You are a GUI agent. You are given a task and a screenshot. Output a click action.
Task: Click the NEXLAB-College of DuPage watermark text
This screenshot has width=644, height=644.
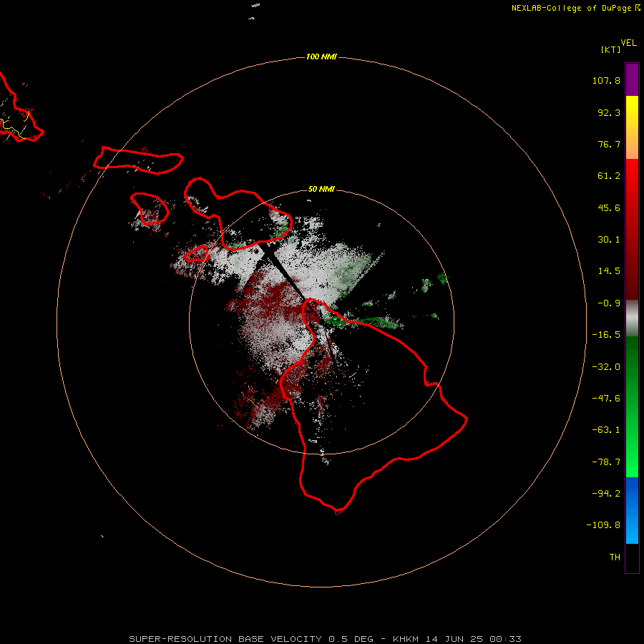(x=571, y=8)
